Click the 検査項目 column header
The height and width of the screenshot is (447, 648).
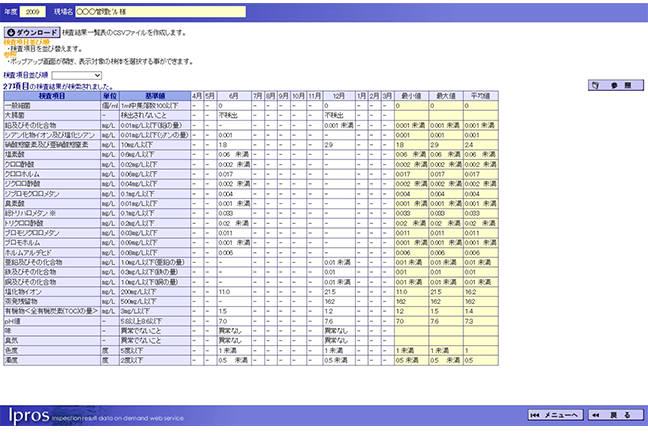click(52, 96)
